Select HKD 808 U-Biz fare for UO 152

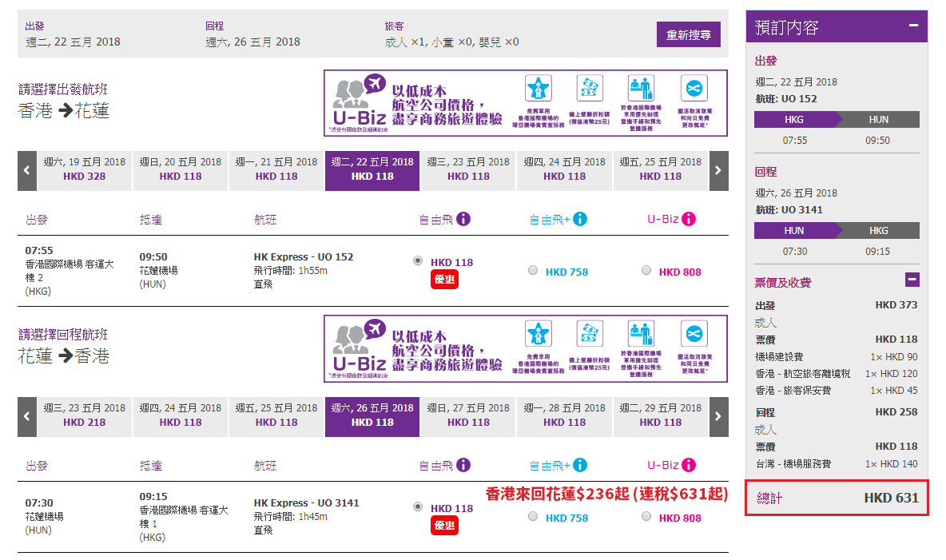pyautogui.click(x=646, y=270)
